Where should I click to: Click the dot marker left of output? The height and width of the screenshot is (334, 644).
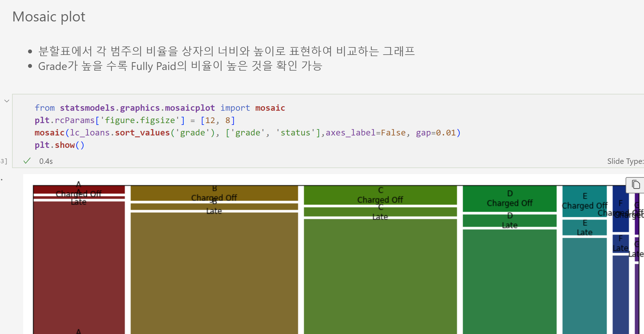(2, 180)
